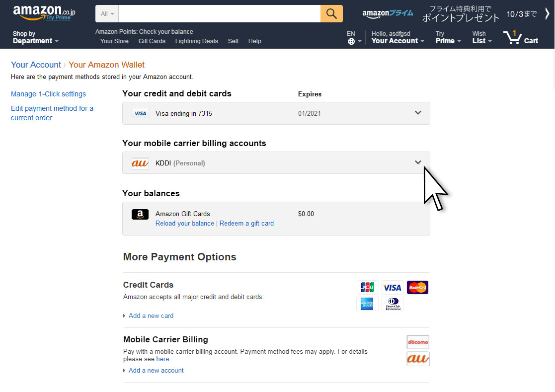This screenshot has height=392, width=555.
Task: Click the Visa card logo icon
Action: (140, 113)
